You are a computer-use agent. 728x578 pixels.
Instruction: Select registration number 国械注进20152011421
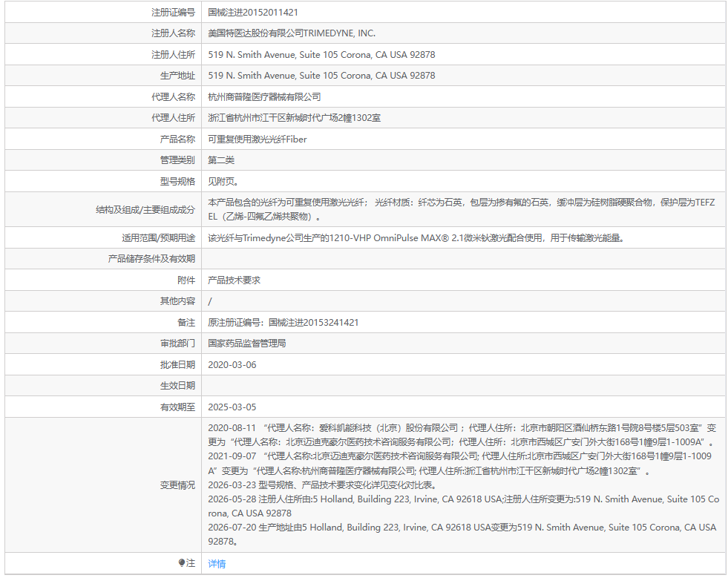click(253, 13)
